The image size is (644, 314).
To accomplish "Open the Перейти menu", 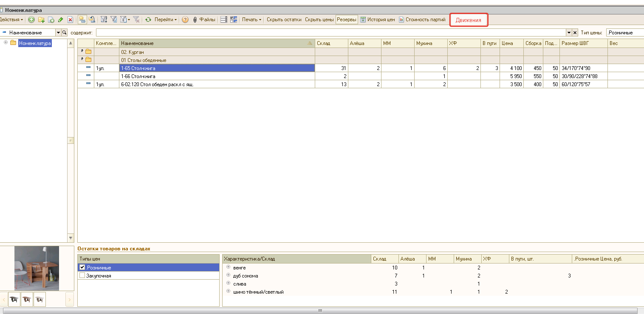I will click(x=165, y=20).
